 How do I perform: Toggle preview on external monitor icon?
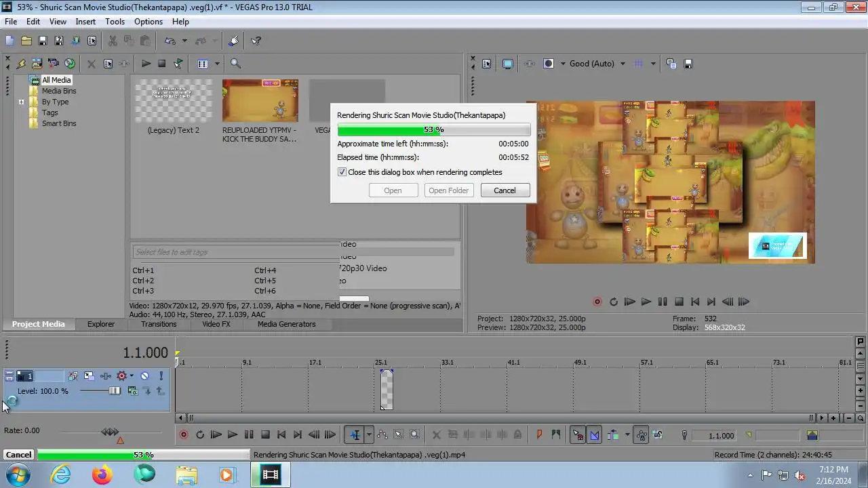(x=507, y=64)
